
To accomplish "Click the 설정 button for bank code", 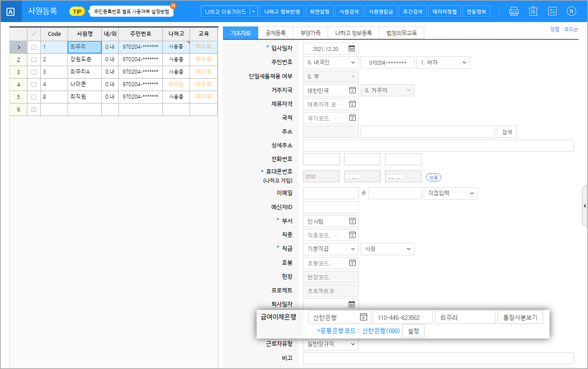I will click(x=413, y=331).
